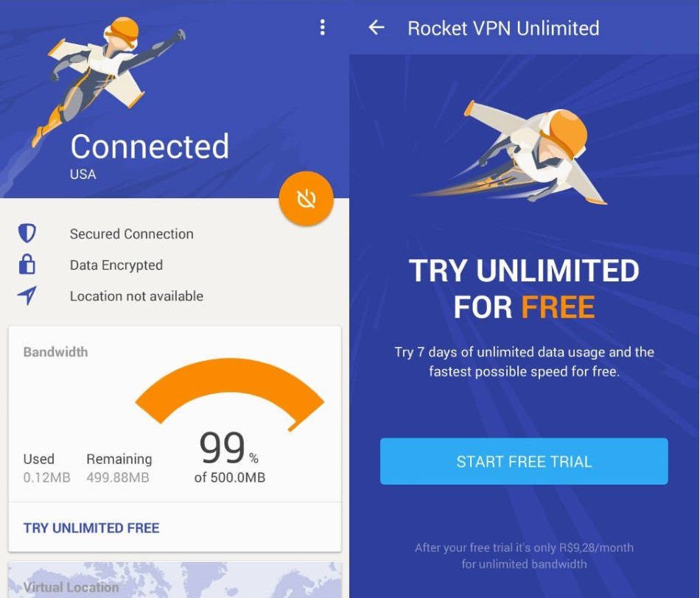This screenshot has width=700, height=598.
Task: Click the location arrow icon
Action: pyautogui.click(x=27, y=295)
